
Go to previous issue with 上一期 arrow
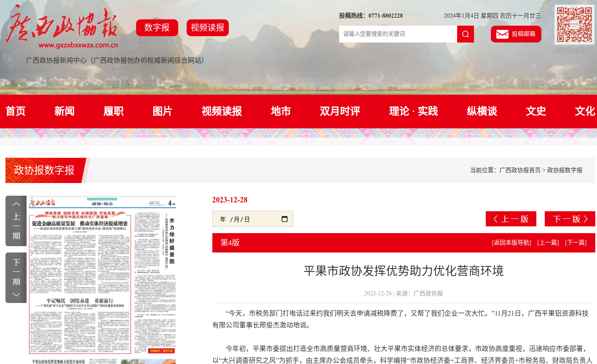click(x=16, y=221)
